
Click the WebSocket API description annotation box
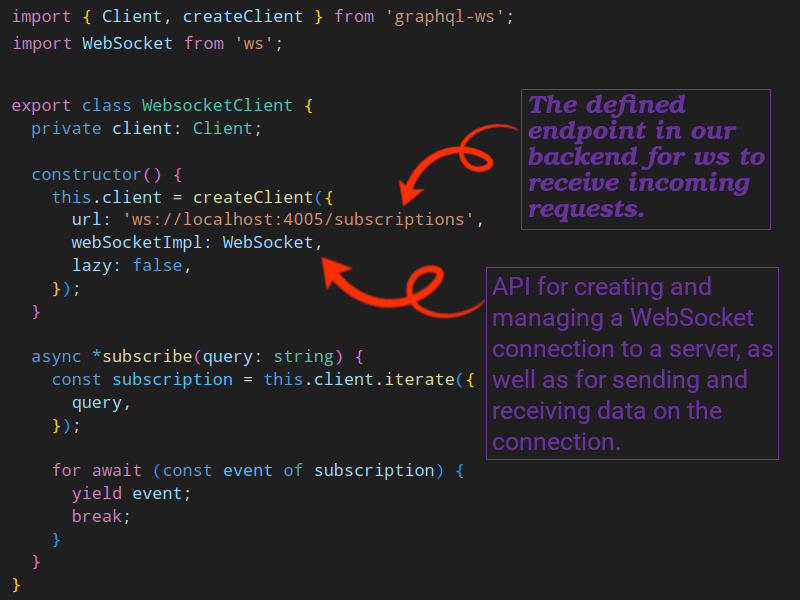(x=632, y=364)
